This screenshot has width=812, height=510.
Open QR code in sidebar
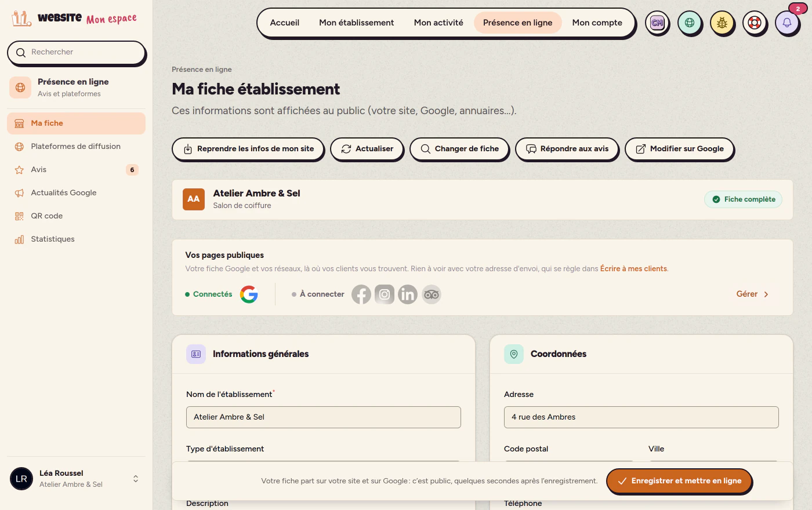76,216
